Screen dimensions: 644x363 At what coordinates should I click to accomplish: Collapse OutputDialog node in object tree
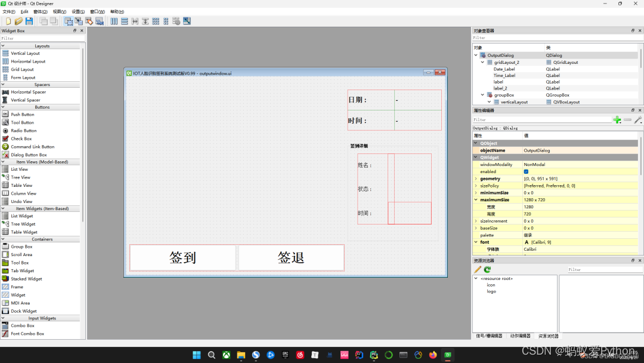click(476, 55)
